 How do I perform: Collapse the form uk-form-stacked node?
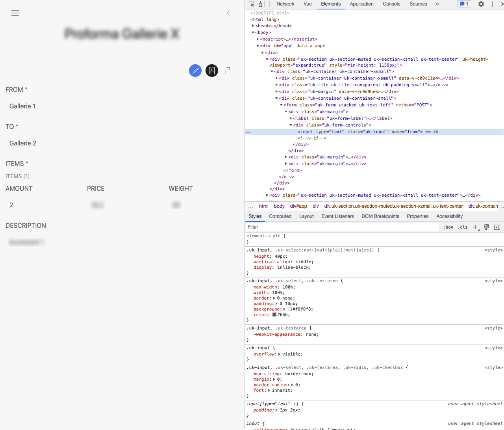(280, 105)
